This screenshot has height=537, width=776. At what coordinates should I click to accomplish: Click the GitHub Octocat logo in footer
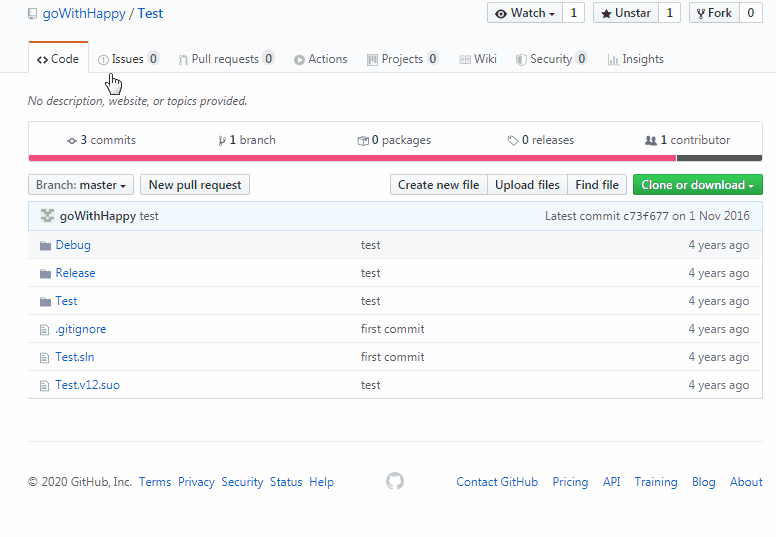point(395,481)
